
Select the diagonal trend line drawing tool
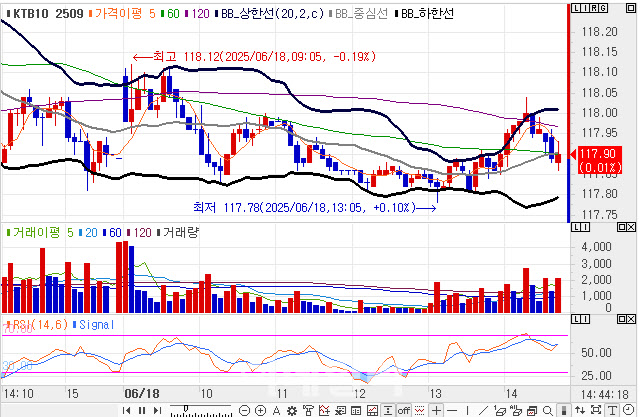(x=483, y=410)
